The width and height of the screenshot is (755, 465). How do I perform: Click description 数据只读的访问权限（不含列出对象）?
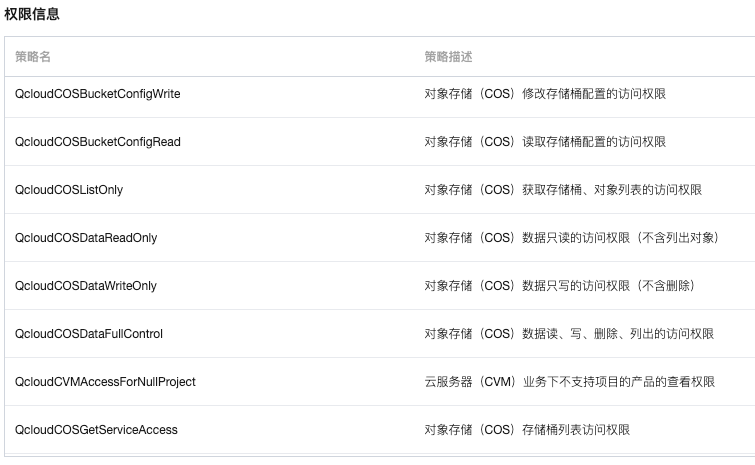click(x=622, y=238)
